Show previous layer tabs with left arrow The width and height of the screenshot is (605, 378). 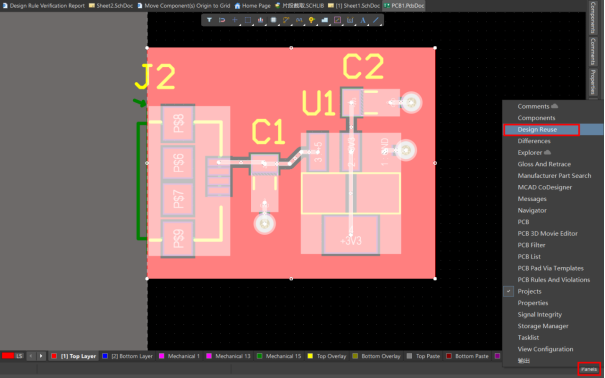31,356
